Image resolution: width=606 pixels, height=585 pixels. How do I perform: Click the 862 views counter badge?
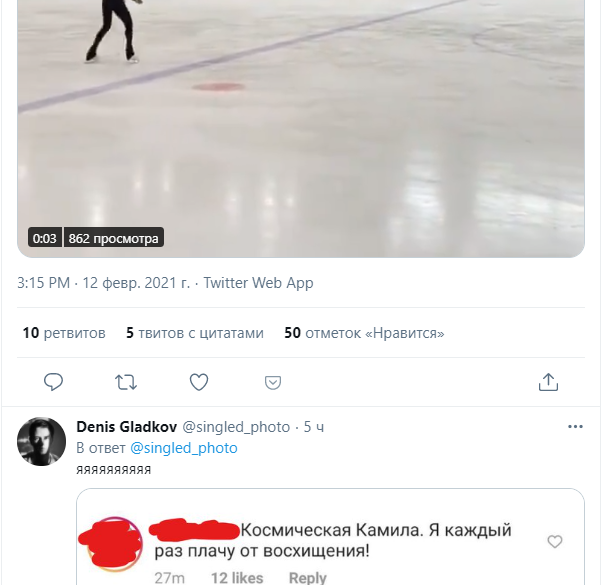(113, 239)
